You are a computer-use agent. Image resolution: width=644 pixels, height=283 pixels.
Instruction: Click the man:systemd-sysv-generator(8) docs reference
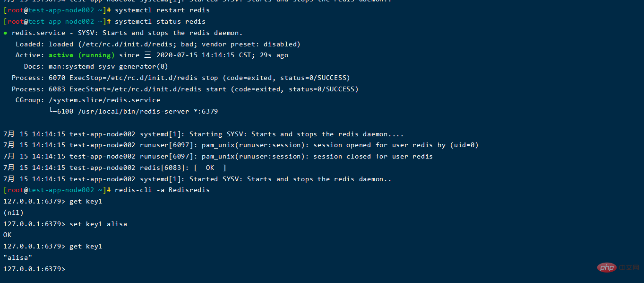pos(108,67)
